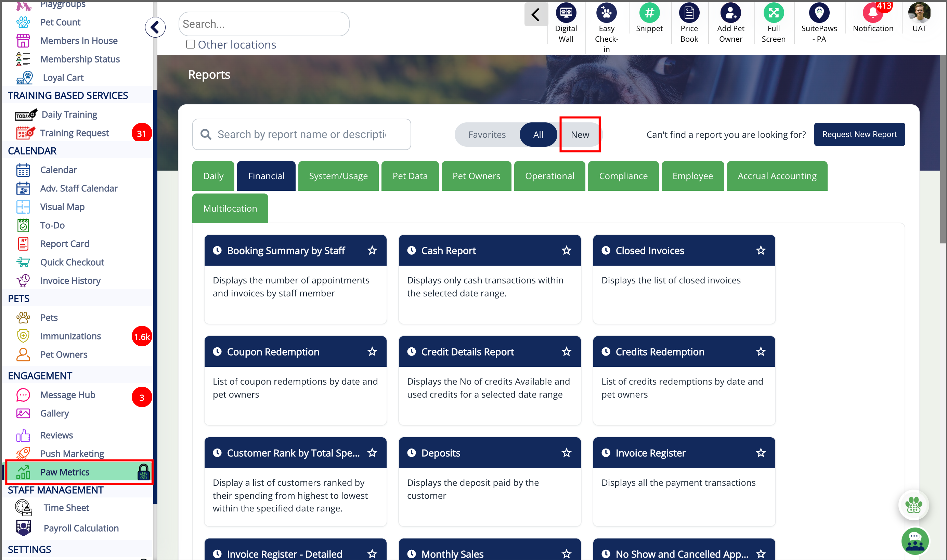Click the group chat support icon
The image size is (947, 560).
click(915, 541)
